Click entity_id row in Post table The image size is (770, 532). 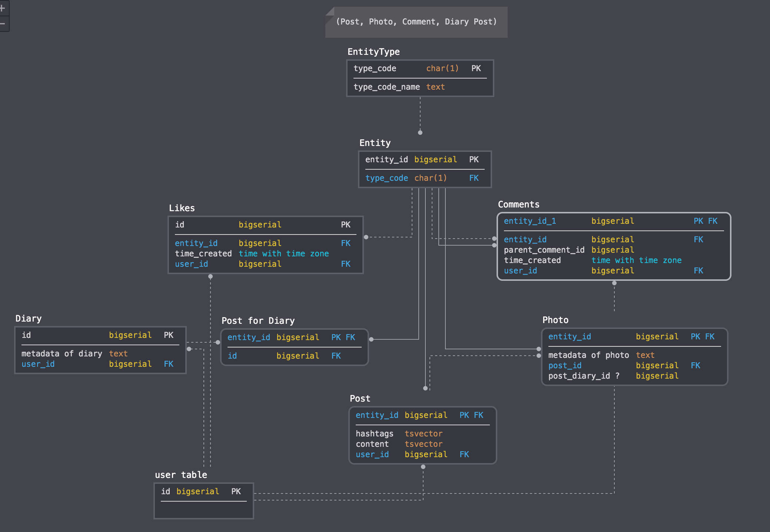pos(422,415)
